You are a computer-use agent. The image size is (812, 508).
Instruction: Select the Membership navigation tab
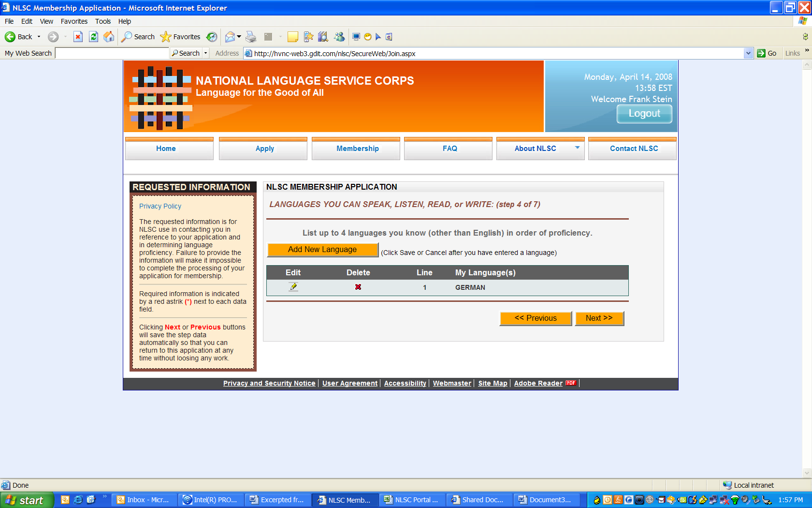click(357, 149)
